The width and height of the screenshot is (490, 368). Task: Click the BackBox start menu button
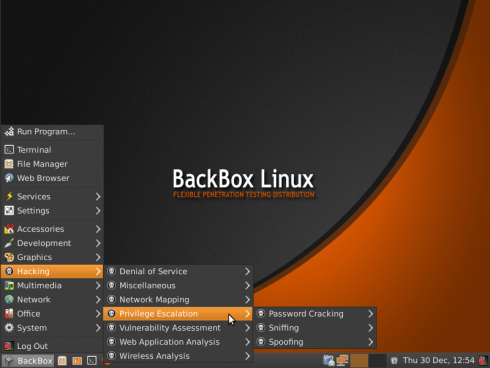28,361
